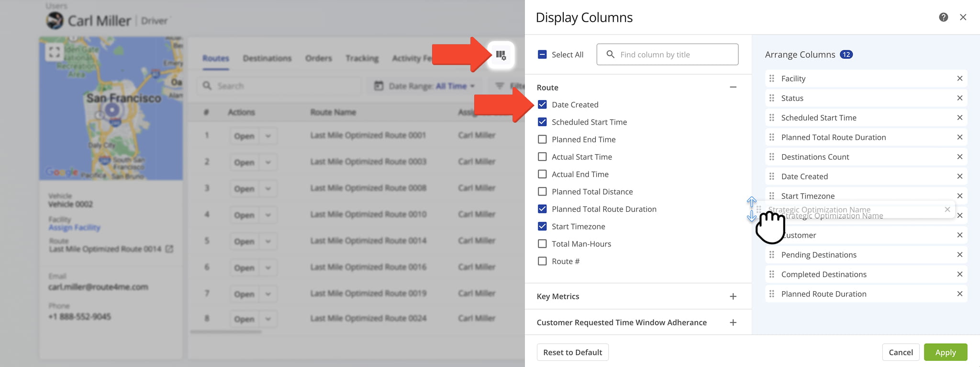Expand Customer Requested Time Window Adherance
This screenshot has width=980, height=367.
733,322
